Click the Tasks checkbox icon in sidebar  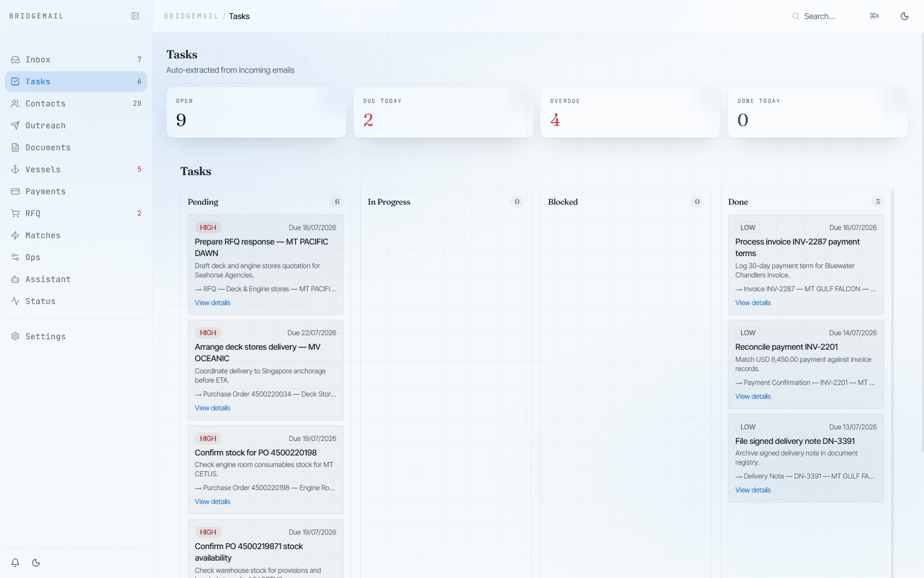pyautogui.click(x=16, y=81)
